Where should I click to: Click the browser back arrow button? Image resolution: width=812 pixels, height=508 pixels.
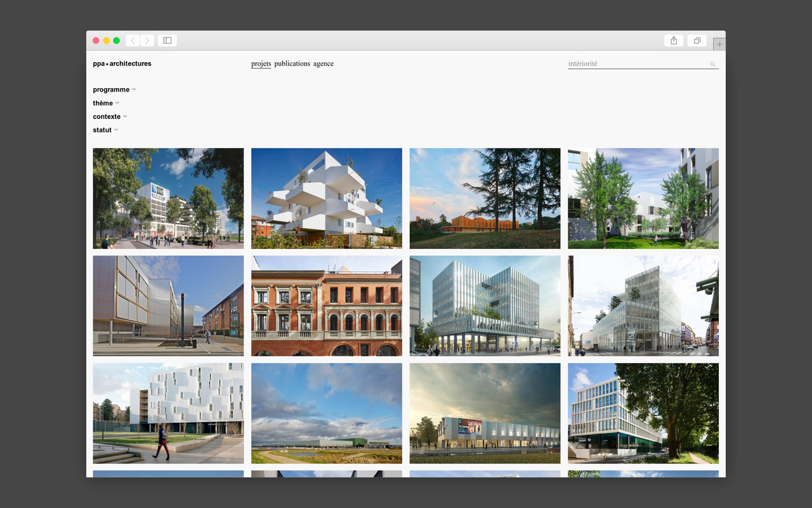(x=133, y=41)
